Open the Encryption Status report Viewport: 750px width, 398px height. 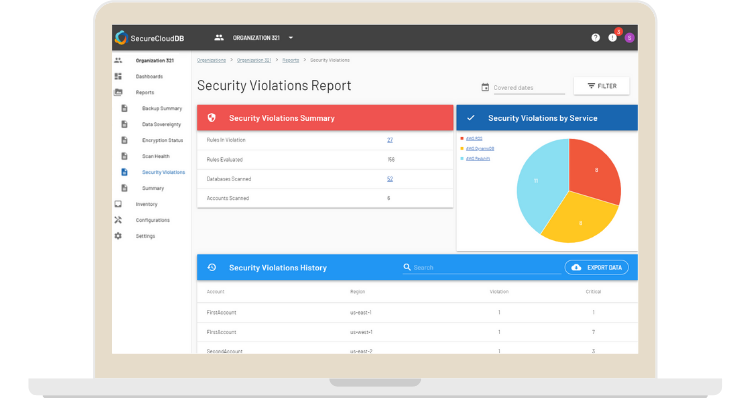pyautogui.click(x=163, y=140)
